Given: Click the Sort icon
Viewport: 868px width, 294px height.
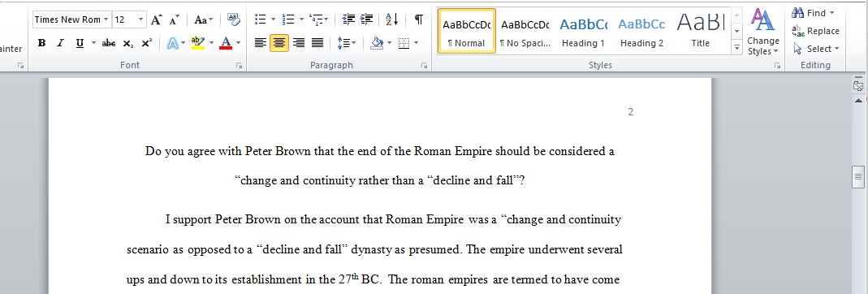Looking at the screenshot, I should pos(392,20).
